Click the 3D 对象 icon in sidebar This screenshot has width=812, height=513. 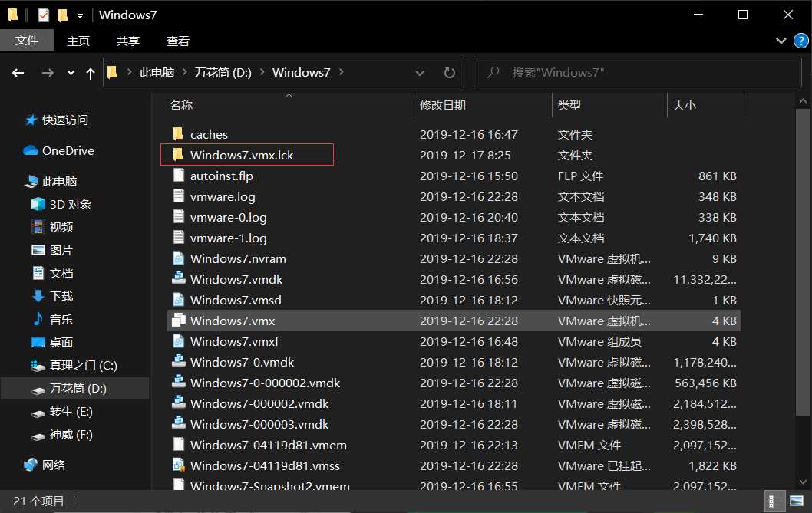38,204
